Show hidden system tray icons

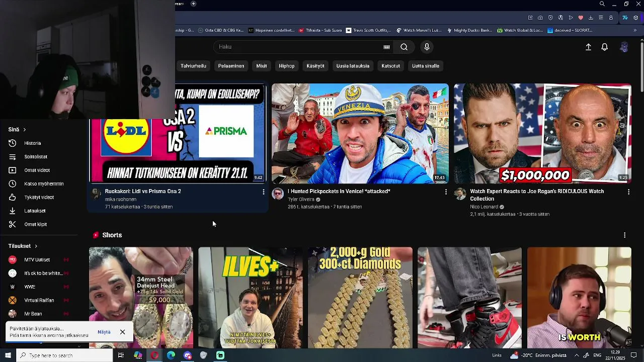click(577, 355)
